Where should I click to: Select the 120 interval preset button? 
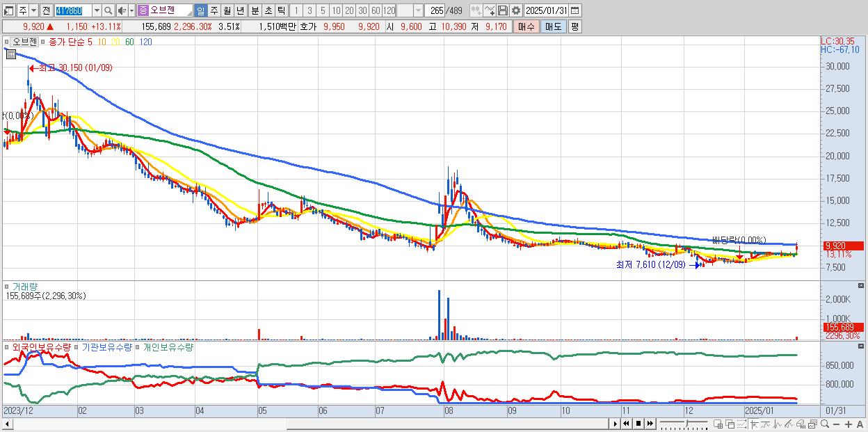[389, 11]
